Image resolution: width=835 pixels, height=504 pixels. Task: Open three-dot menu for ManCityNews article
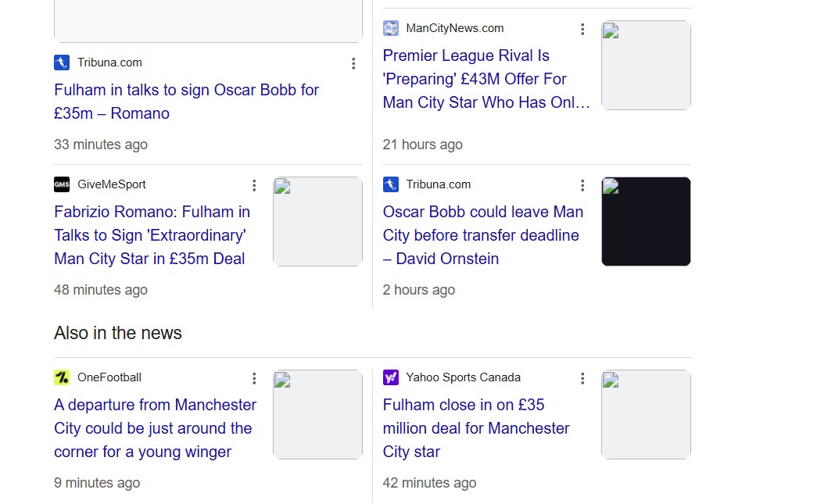point(582,29)
